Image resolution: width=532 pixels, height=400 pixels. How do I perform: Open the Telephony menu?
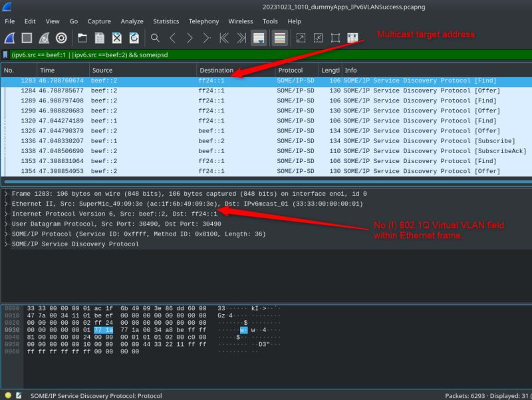203,21
